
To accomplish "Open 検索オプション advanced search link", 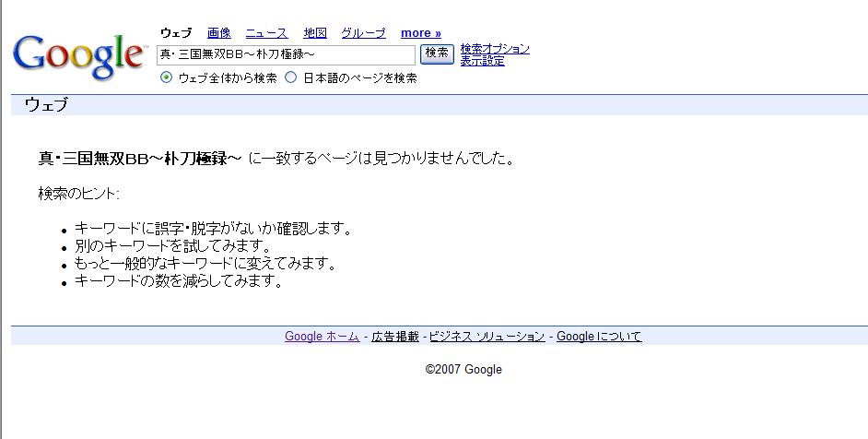I will pos(495,49).
